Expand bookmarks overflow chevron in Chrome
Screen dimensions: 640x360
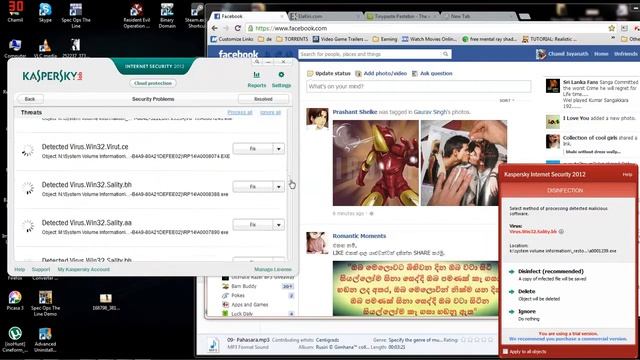613,39
